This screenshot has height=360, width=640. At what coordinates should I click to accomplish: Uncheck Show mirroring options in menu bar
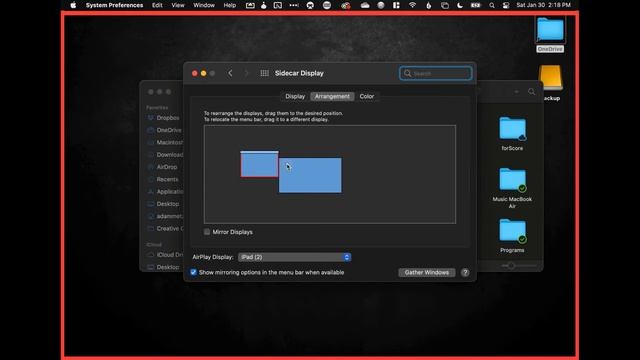(193, 272)
